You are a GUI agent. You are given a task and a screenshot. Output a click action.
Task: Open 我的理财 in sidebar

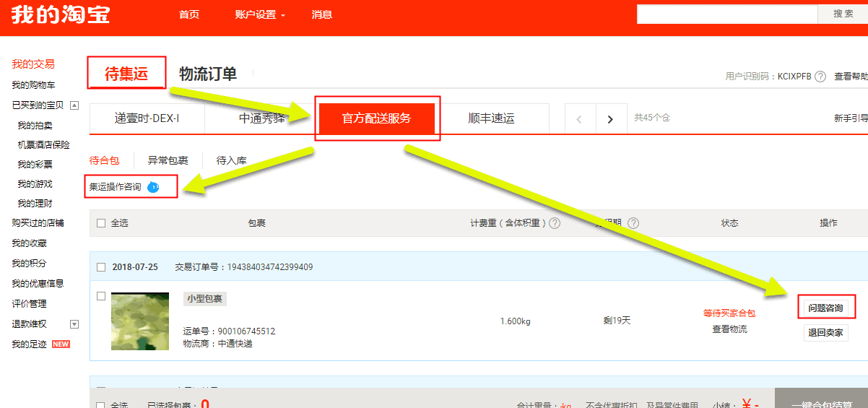click(x=35, y=204)
